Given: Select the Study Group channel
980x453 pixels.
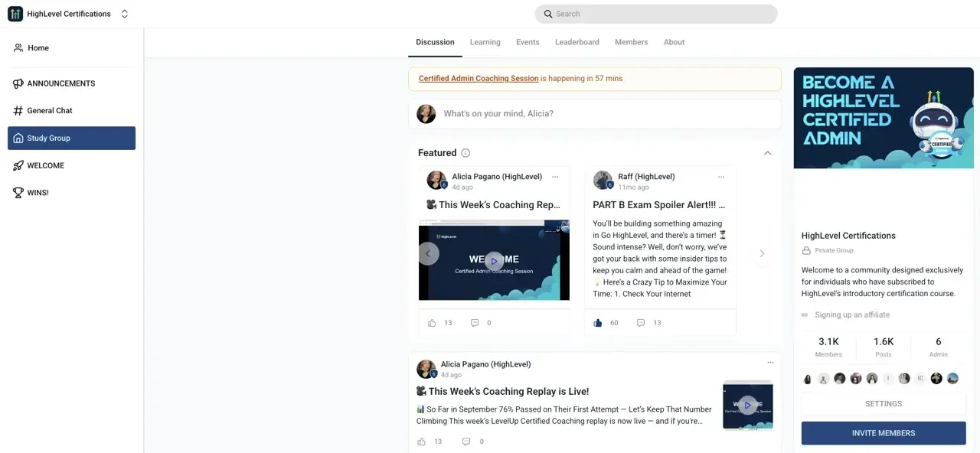Looking at the screenshot, I should [x=72, y=138].
